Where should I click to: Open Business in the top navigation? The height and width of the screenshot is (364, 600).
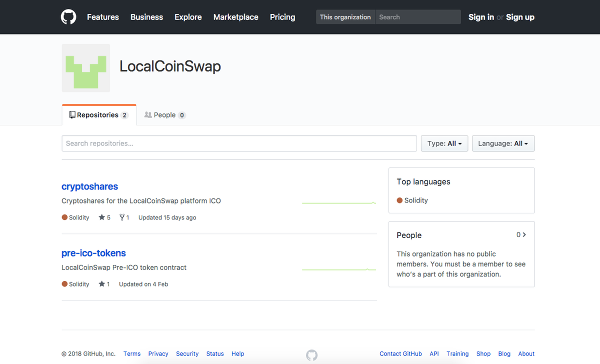coord(146,17)
